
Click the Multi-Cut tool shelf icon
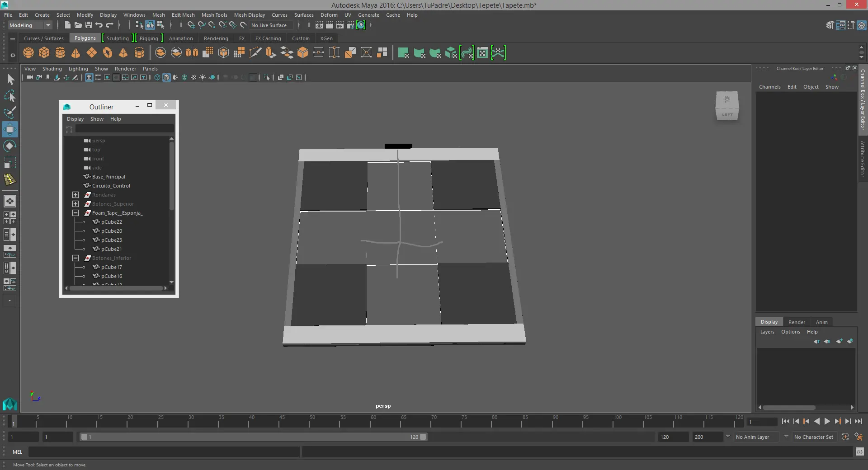(x=255, y=53)
